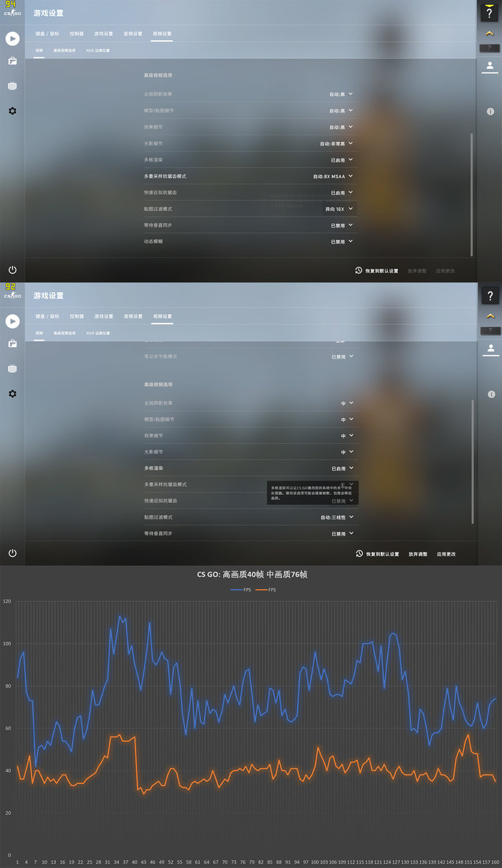Open the Watch TV icon in lower screen
Image resolution: width=502 pixels, height=868 pixels.
[12, 369]
